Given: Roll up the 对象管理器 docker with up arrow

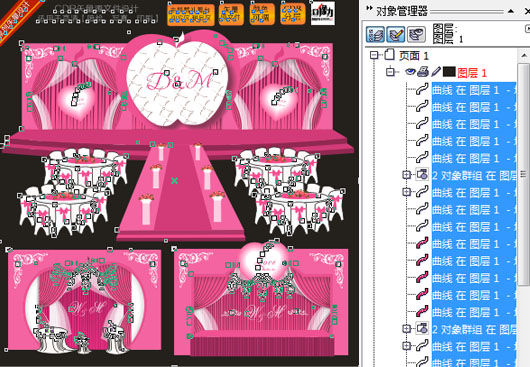Looking at the screenshot, I should tap(511, 11).
